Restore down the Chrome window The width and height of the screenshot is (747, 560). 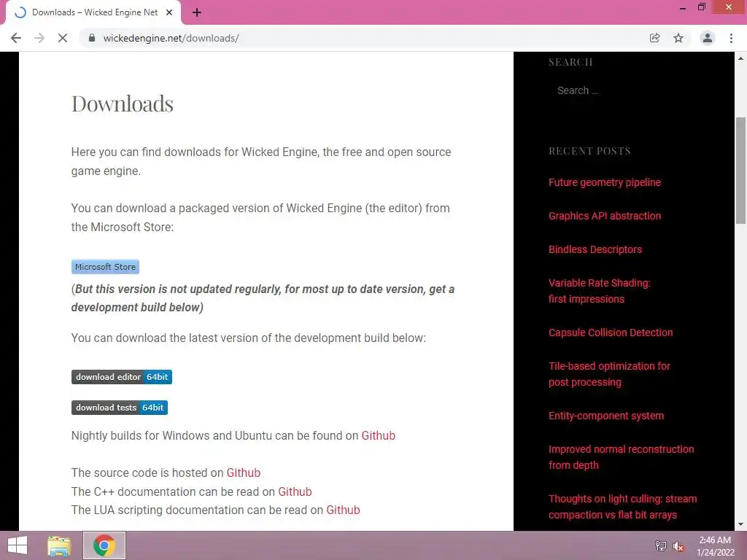click(701, 7)
